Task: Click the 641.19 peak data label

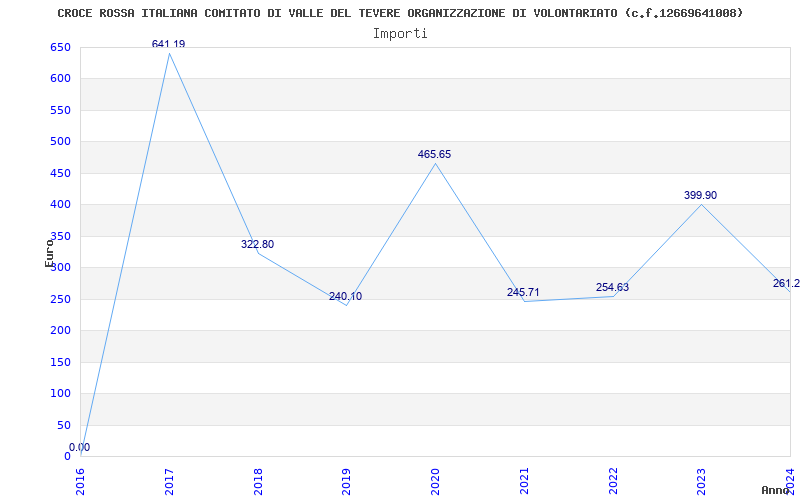Action: coord(168,44)
